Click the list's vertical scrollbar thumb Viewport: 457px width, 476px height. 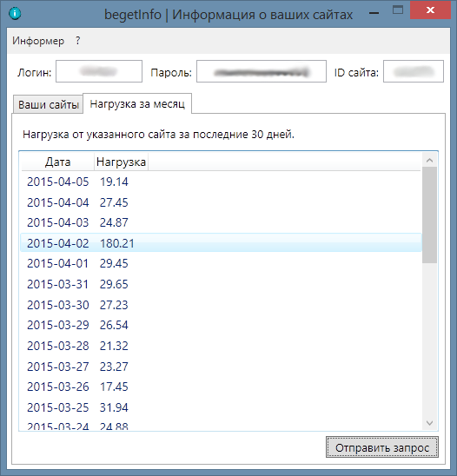pyautogui.click(x=429, y=215)
